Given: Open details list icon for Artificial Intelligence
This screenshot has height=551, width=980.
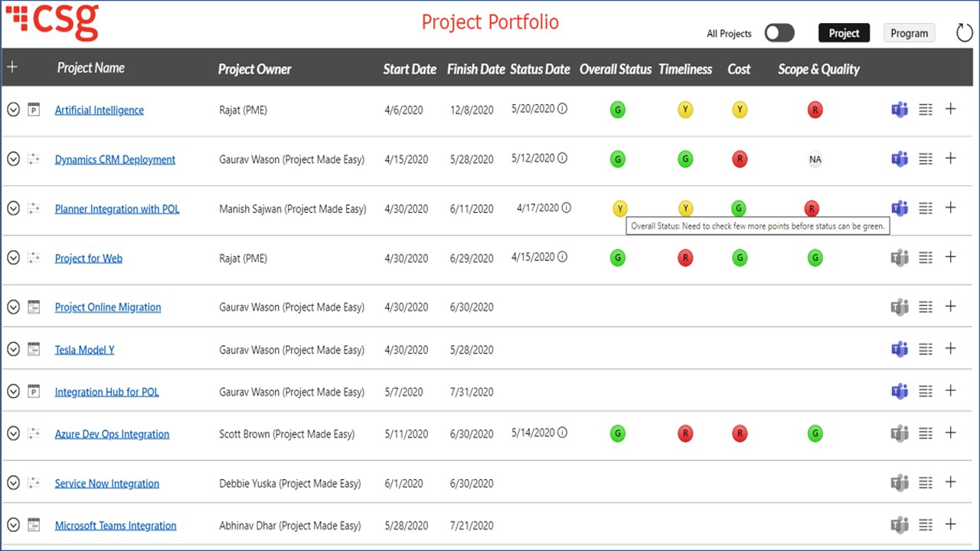Looking at the screenshot, I should [926, 109].
